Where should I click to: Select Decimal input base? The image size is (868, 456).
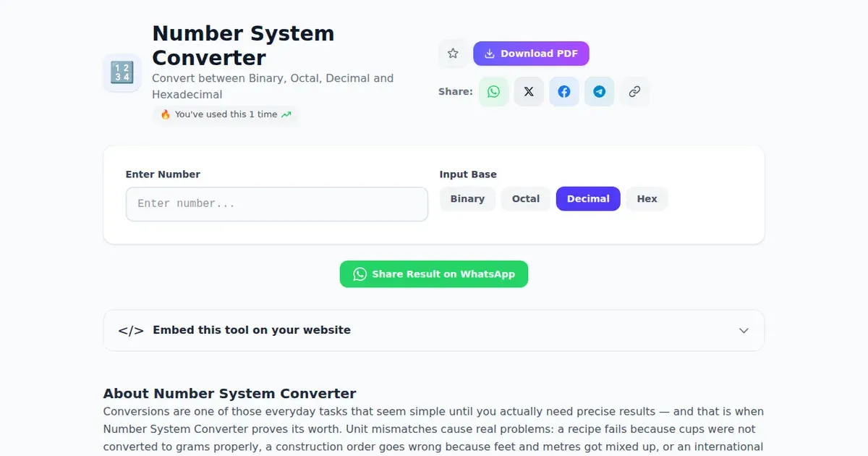(x=588, y=199)
